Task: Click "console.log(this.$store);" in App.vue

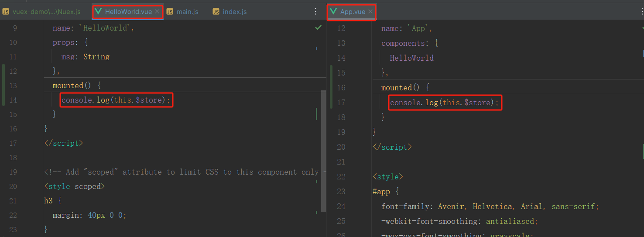Action: point(445,103)
